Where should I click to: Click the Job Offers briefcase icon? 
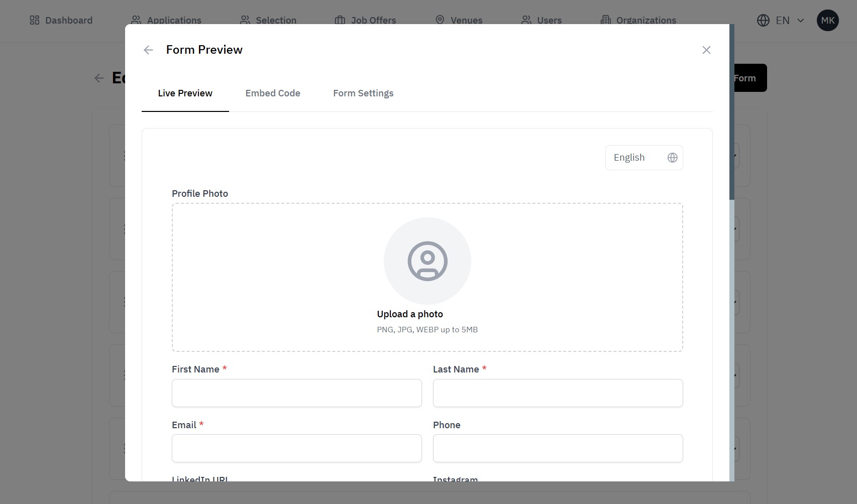pos(340,20)
